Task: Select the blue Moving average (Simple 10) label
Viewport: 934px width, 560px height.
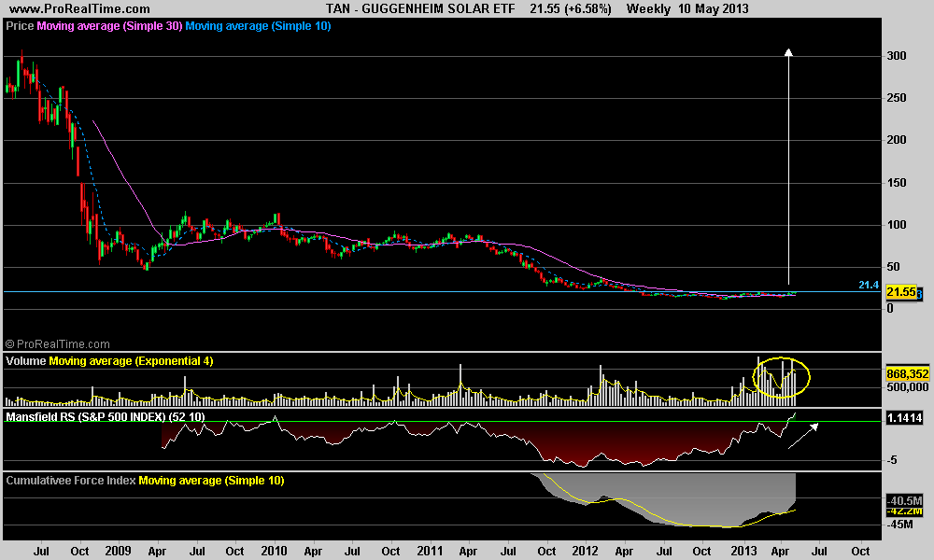Action: 259,26
